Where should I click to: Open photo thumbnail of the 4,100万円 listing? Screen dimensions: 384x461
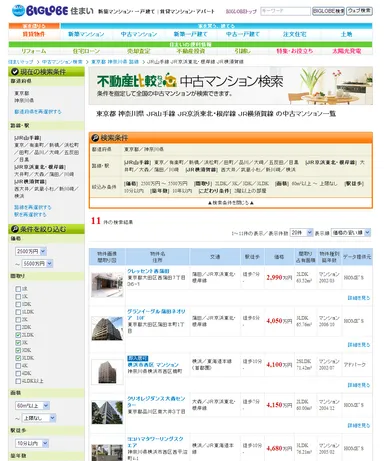tap(107, 372)
